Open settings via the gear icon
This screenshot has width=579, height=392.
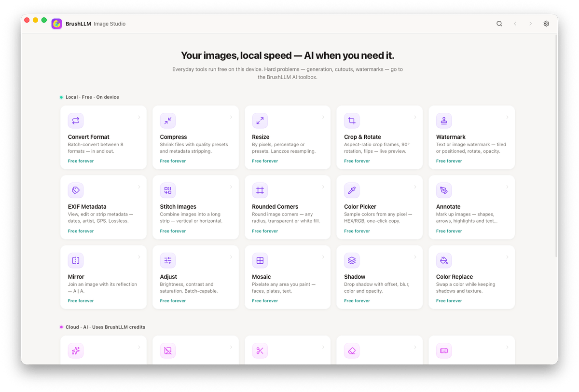(546, 24)
